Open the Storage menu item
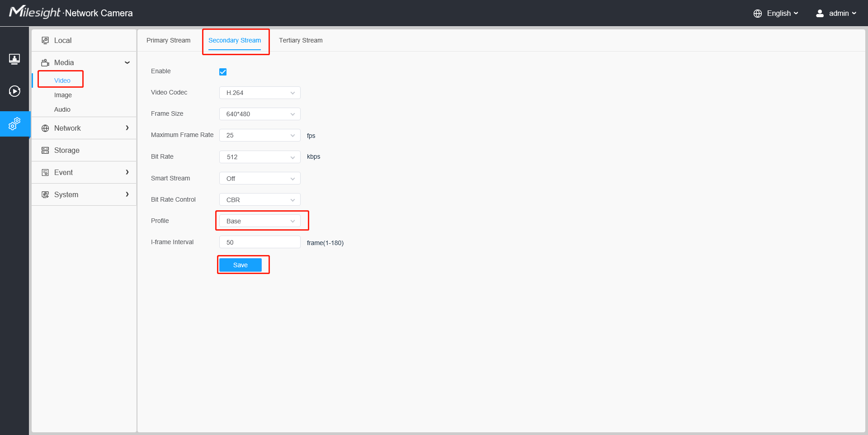Viewport: 868px width, 435px height. (84, 150)
